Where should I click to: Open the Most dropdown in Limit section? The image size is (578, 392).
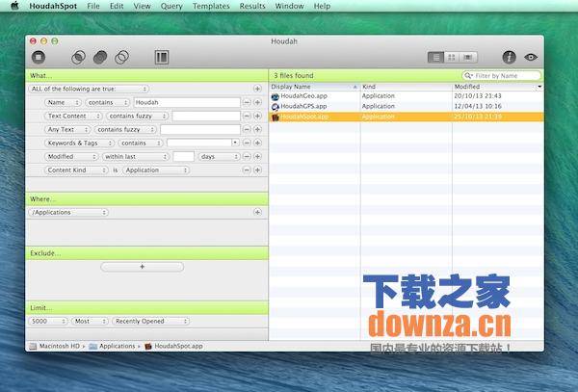pos(90,322)
